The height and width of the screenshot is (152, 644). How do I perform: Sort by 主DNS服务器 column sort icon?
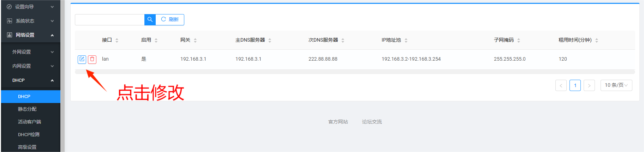point(270,40)
